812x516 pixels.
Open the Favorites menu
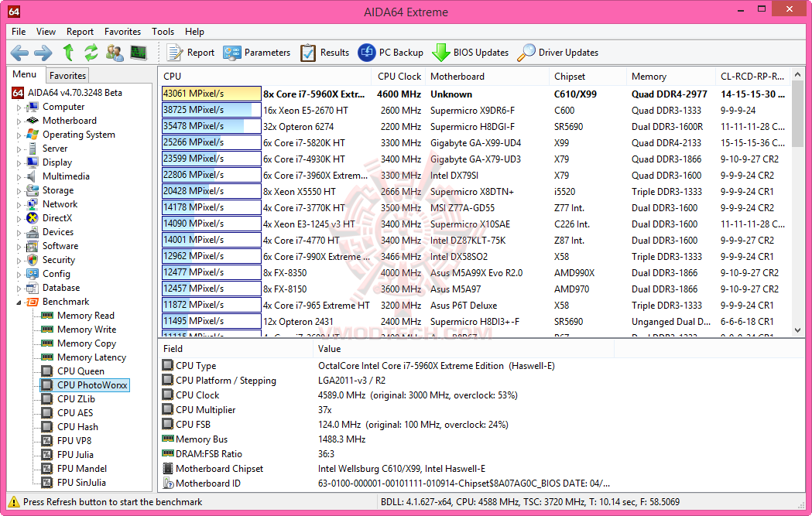pyautogui.click(x=122, y=32)
